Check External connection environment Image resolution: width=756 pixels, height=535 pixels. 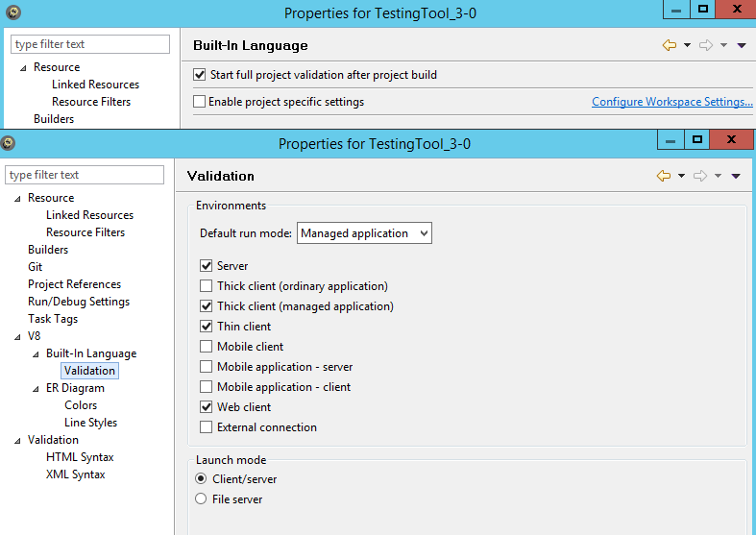point(206,427)
